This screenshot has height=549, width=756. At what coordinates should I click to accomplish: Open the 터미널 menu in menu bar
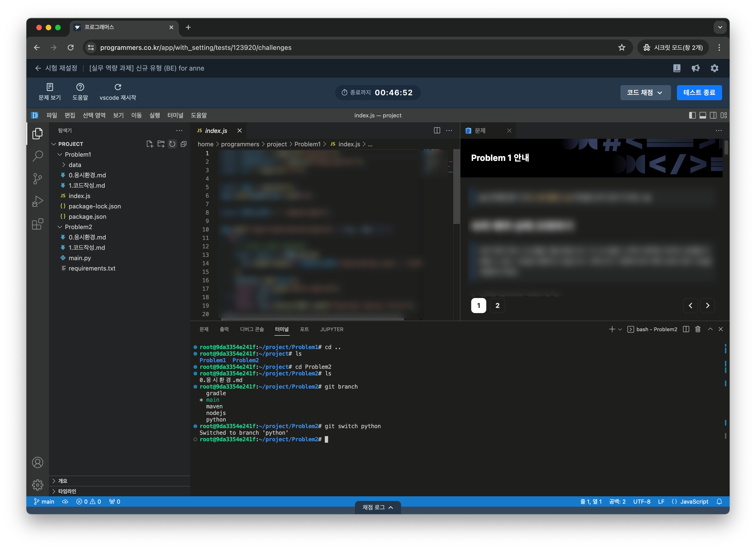coord(175,115)
